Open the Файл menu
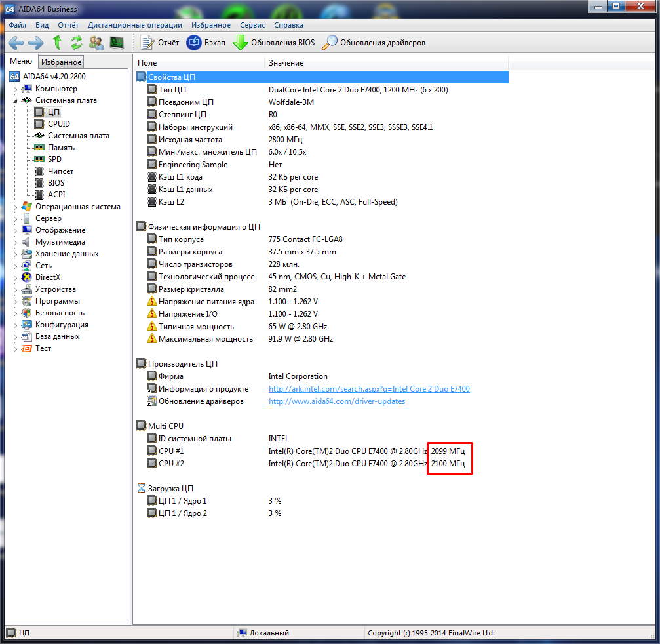660x644 pixels. (x=17, y=25)
